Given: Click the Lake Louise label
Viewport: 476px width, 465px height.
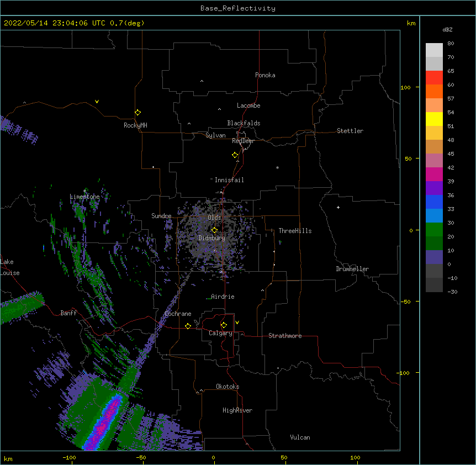Looking at the screenshot, I should 10,267.
